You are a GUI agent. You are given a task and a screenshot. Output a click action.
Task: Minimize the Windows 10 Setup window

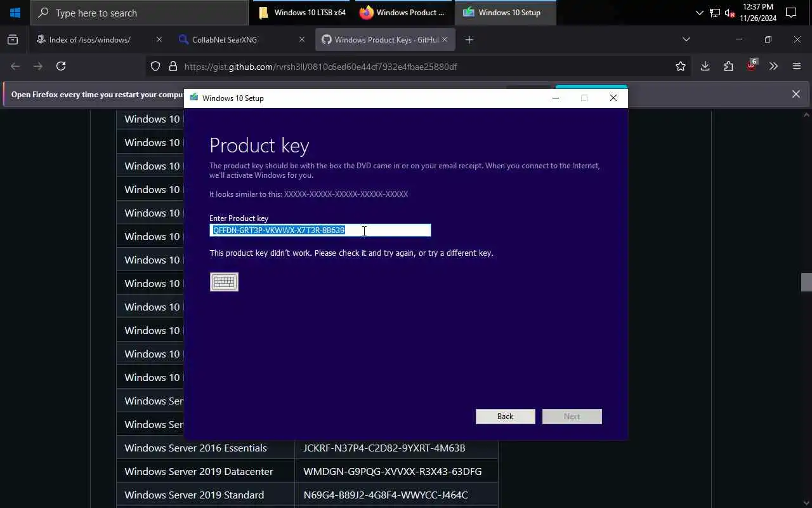556,98
